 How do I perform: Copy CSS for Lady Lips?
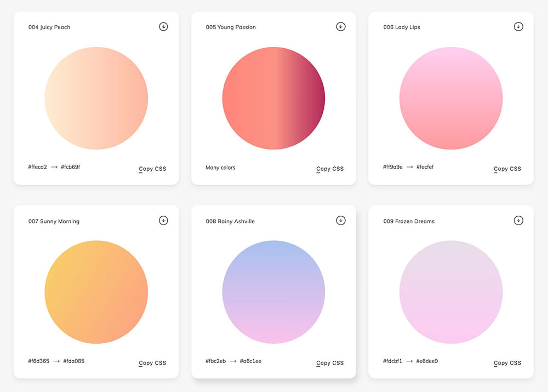pos(507,169)
